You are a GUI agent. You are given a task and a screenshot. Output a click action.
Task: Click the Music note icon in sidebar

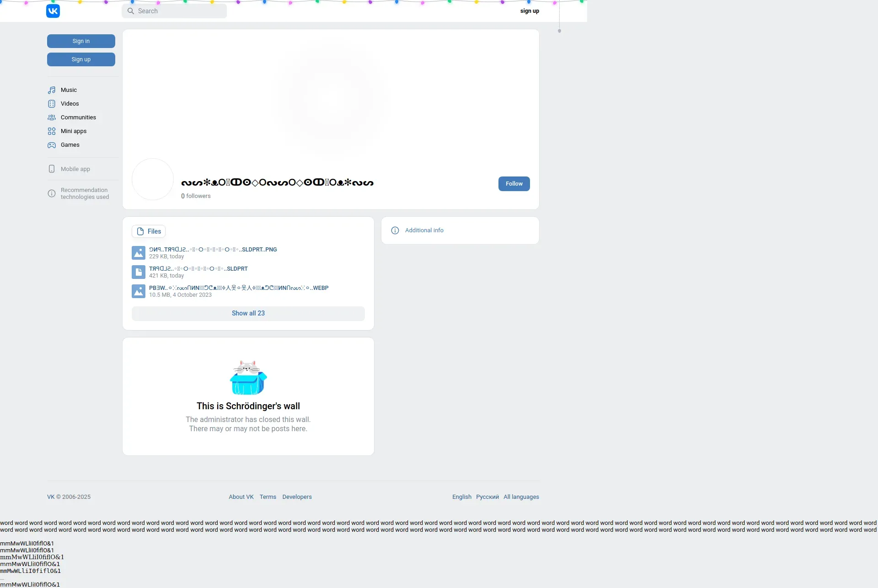click(52, 90)
